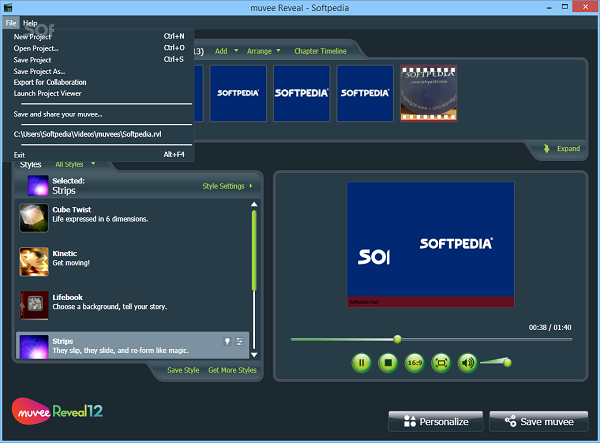Mute audio using the speaker icon
This screenshot has width=600, height=443.
pyautogui.click(x=468, y=362)
